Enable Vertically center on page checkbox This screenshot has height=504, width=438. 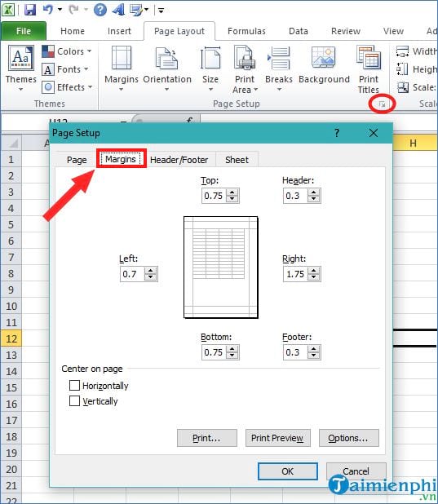tap(74, 400)
